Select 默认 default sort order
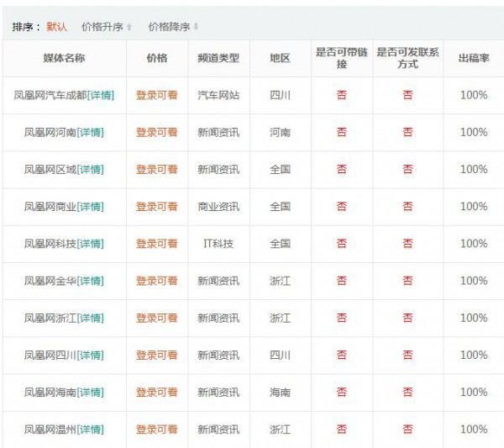Image resolution: width=504 pixels, height=448 pixels. click(x=57, y=27)
